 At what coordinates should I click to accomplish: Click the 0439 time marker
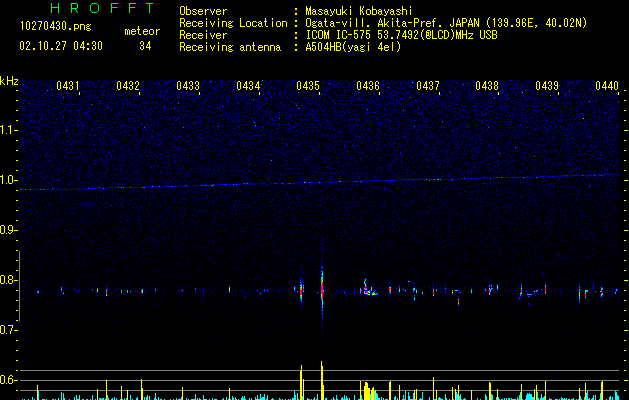[x=547, y=86]
